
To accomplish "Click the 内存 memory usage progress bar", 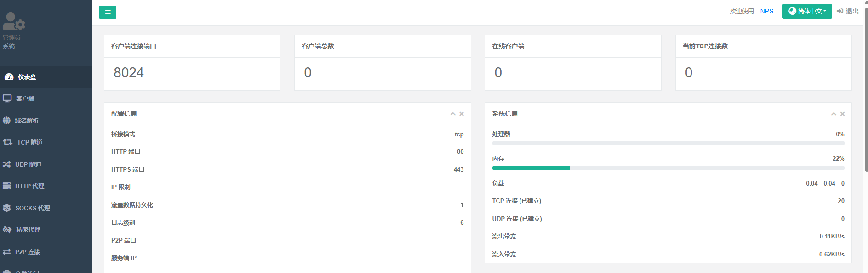I will [668, 168].
